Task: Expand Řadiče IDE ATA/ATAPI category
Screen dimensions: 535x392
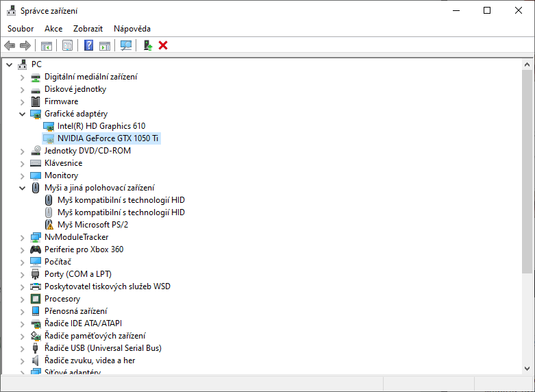Action: coord(22,324)
